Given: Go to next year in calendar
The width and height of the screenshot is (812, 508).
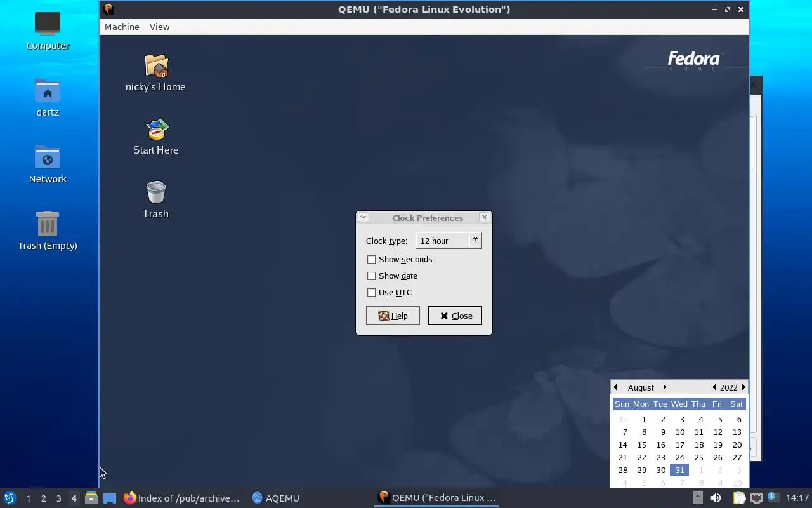Looking at the screenshot, I should point(743,387).
